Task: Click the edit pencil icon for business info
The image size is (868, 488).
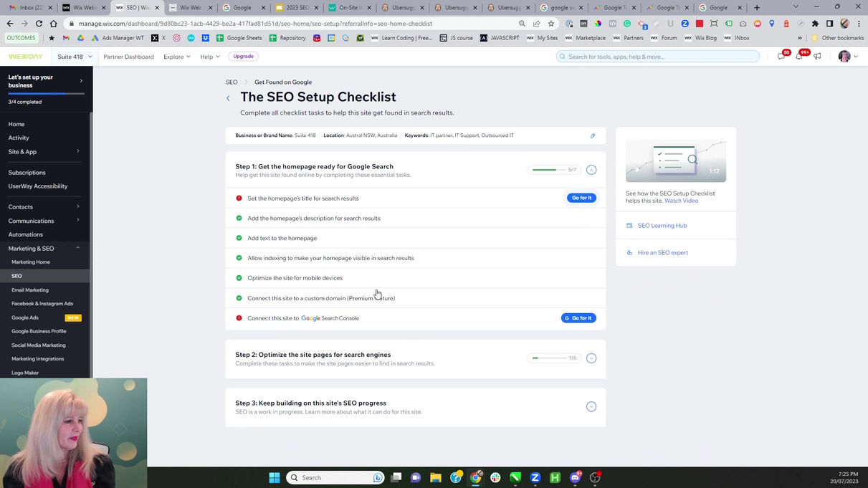Action: (593, 135)
